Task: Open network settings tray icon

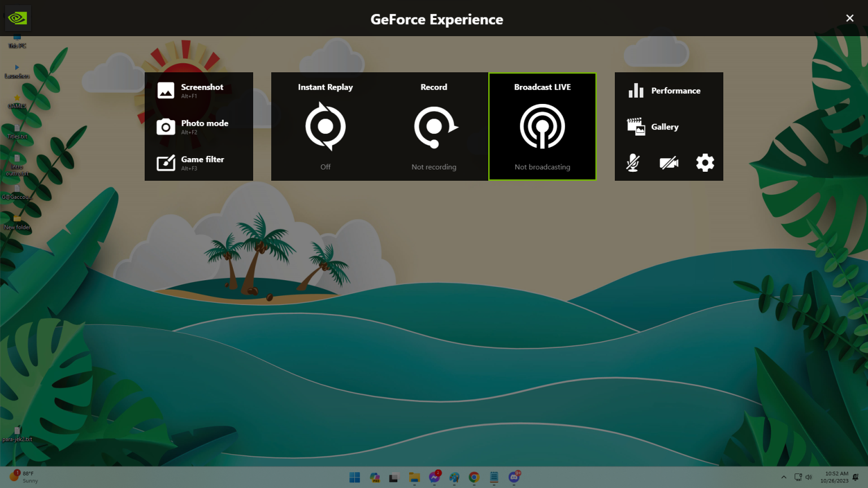Action: [798, 477]
